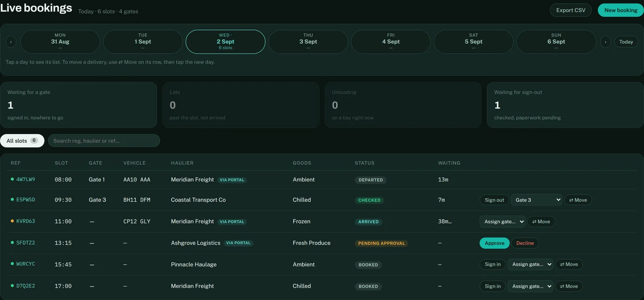This screenshot has height=300, width=644.
Task: Select Sat 5 Sept day tab
Action: click(474, 42)
